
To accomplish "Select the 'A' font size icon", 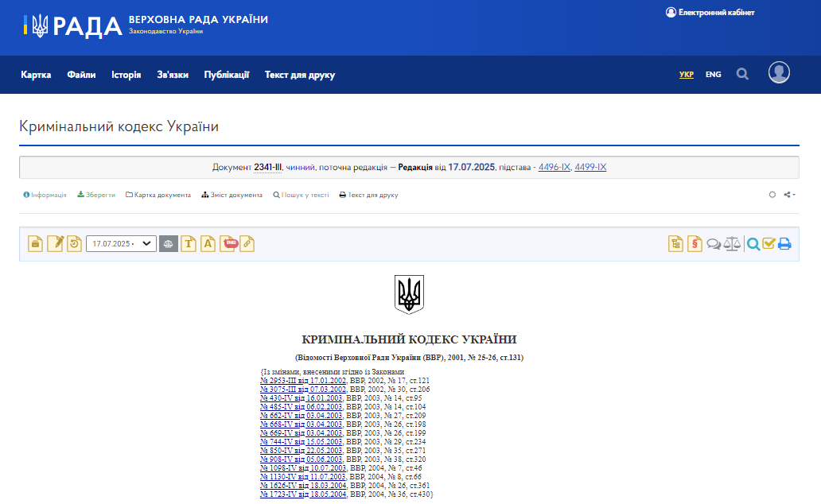I will pos(208,243).
